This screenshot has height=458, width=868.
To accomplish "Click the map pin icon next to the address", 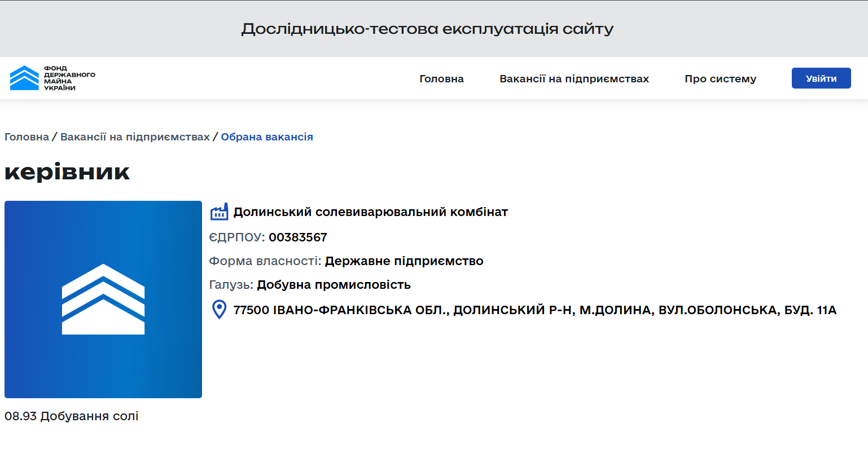I will point(219,310).
